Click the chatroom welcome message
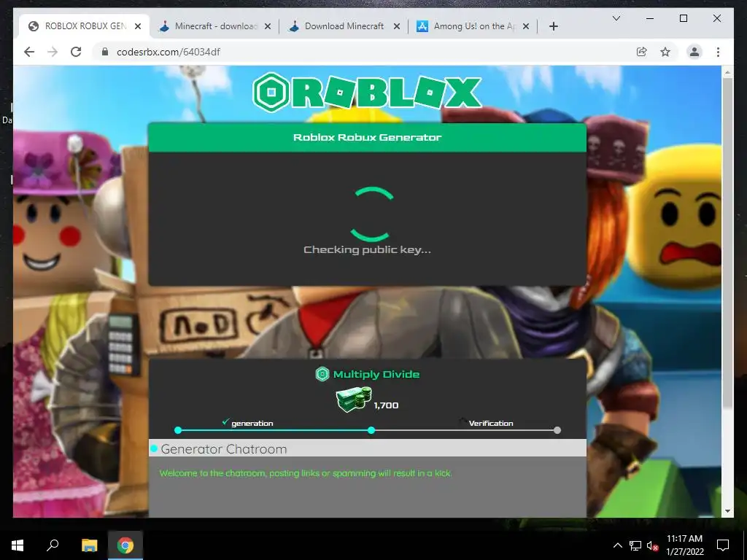 [x=306, y=473]
